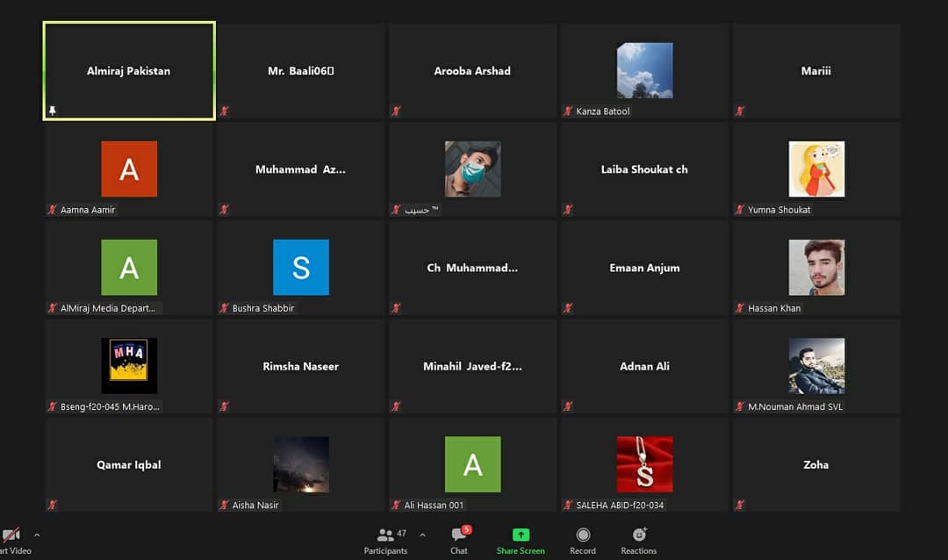
Task: Select the Yumna Shoukat cartoon avatar
Action: [x=816, y=169]
